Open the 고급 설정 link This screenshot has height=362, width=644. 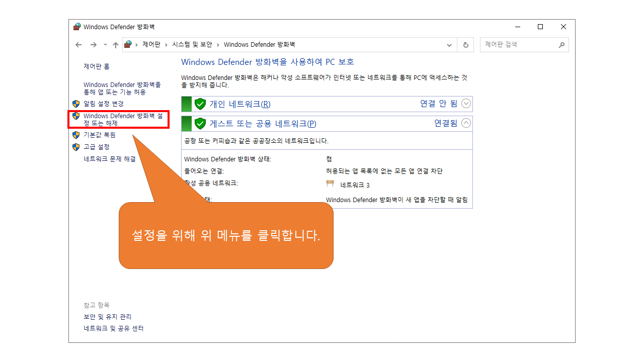pos(97,147)
